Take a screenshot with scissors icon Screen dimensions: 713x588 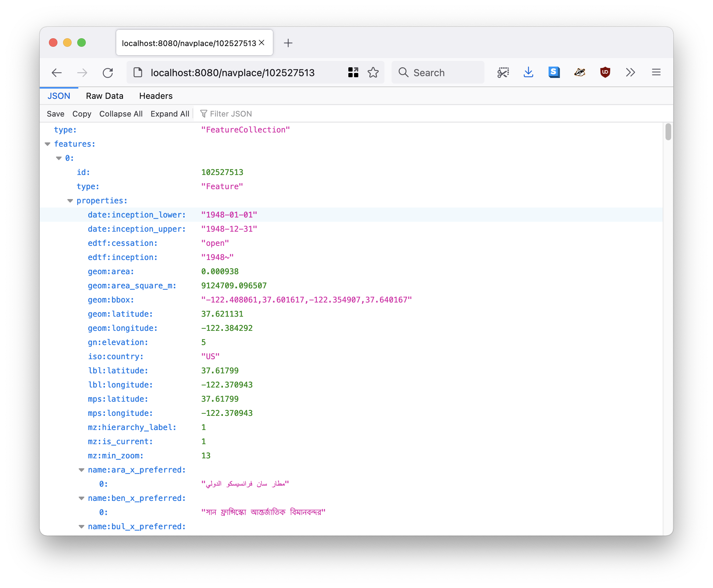pyautogui.click(x=503, y=73)
